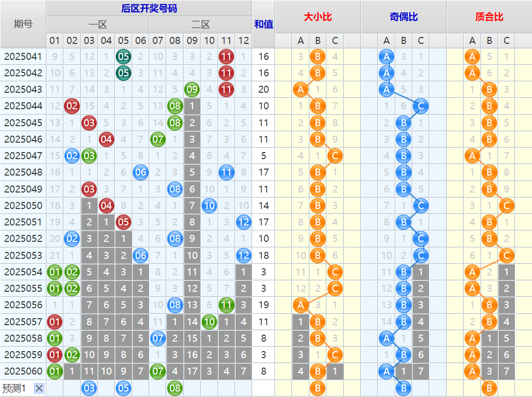Click 质合比 C marker in row 2025050
The image size is (532, 397).
pos(507,206)
